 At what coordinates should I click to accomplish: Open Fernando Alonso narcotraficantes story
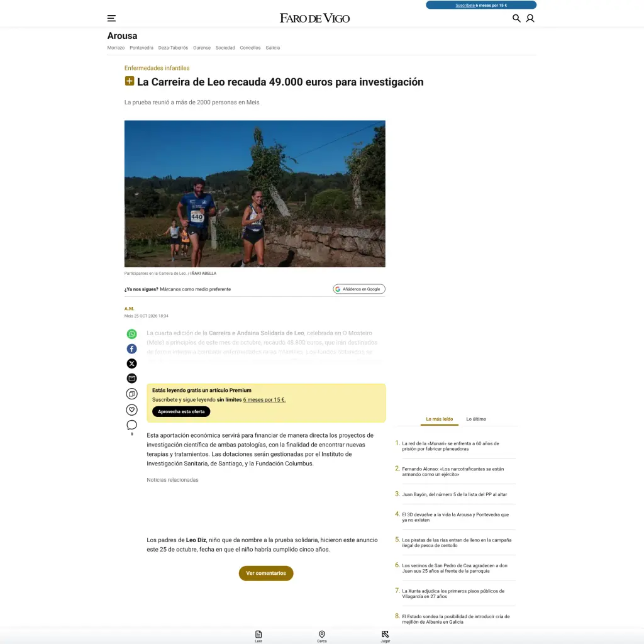click(453, 472)
